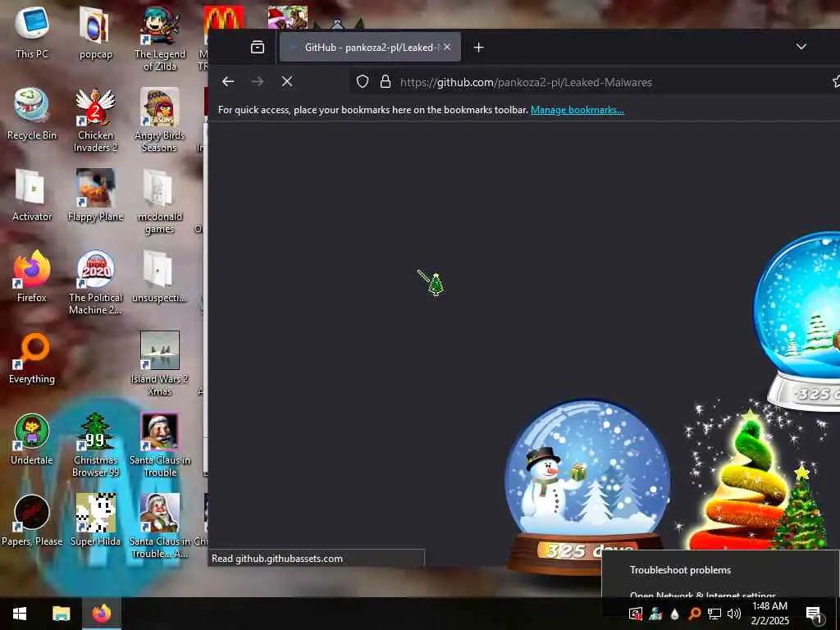Launch Flappy Plane shortcut
This screenshot has height=630, width=840.
95,195
